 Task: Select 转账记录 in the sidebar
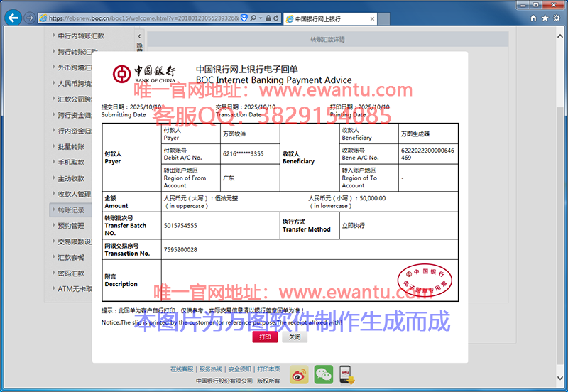(x=70, y=209)
